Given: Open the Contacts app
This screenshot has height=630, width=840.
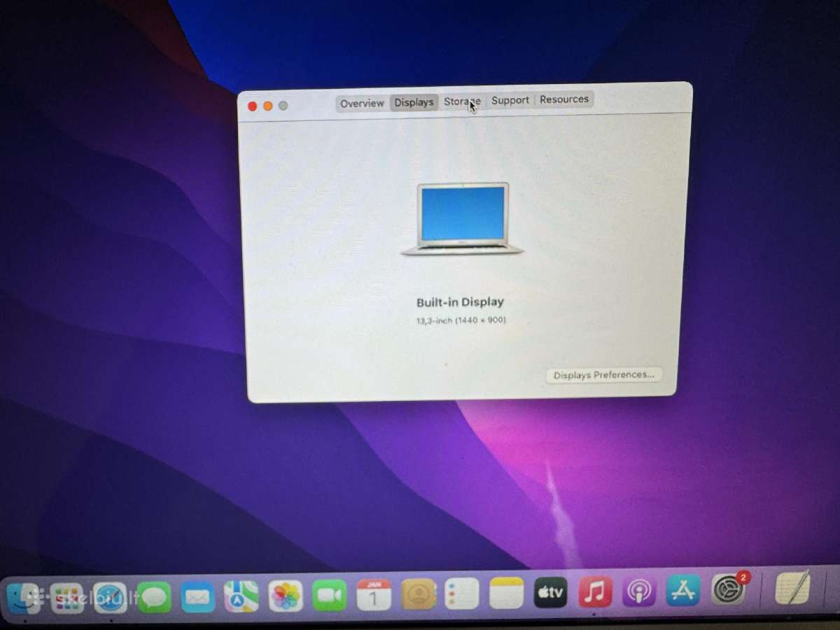Looking at the screenshot, I should [x=419, y=595].
